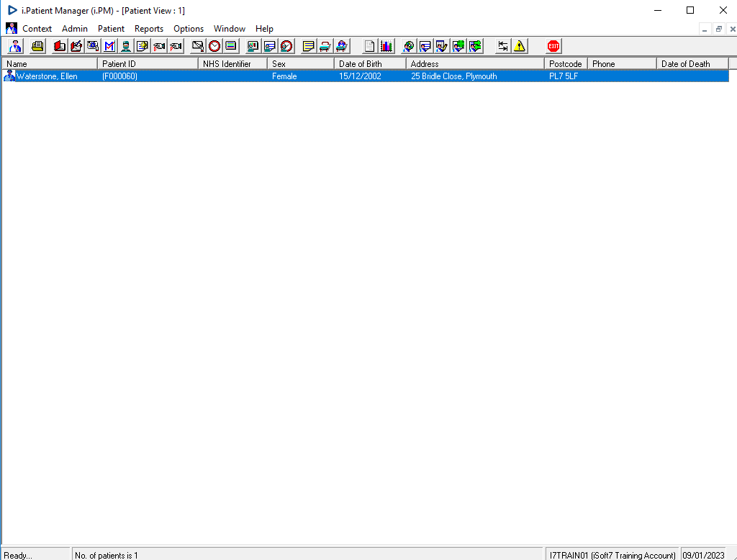Click the pointing hand D icon
This screenshot has height=560, width=737.
pyautogui.click(x=159, y=46)
